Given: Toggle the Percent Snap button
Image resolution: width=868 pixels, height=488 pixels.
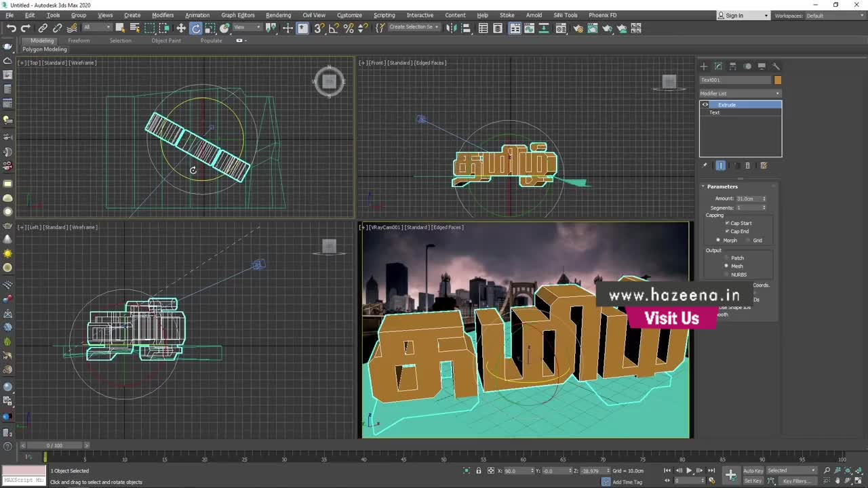Looking at the screenshot, I should [349, 28].
